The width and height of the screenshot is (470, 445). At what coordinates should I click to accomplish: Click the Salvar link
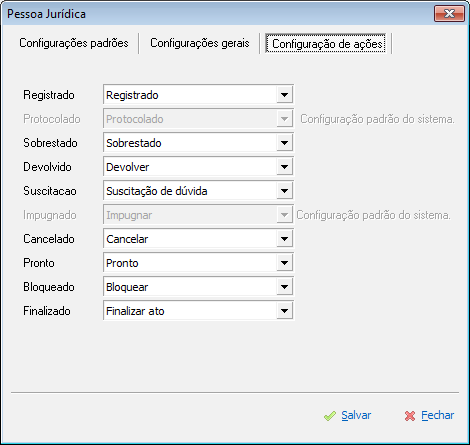(x=356, y=415)
